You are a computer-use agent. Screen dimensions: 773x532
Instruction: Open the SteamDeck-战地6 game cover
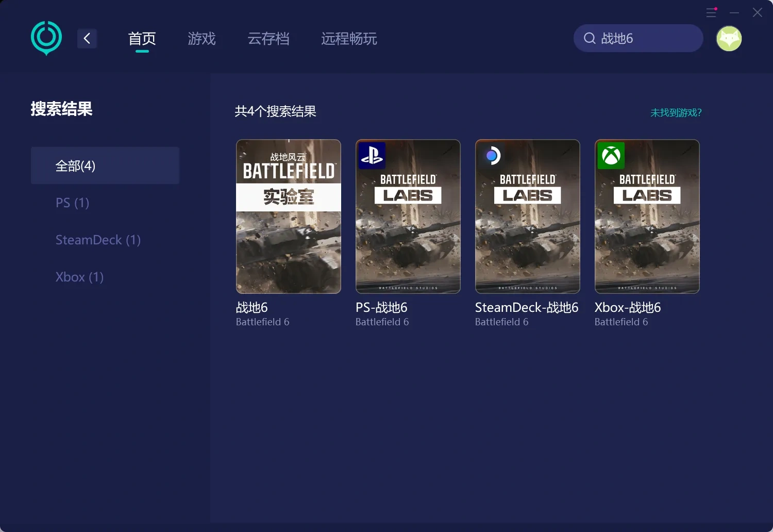[x=527, y=217]
